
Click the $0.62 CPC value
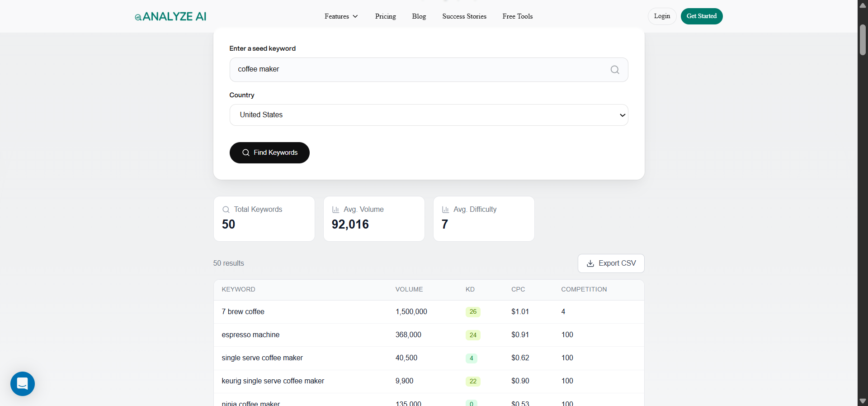coord(520,358)
